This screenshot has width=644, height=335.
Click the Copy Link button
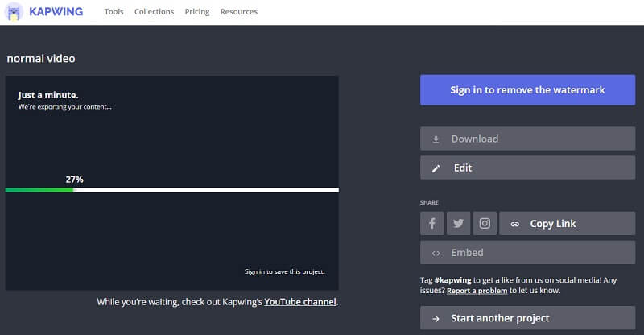(568, 224)
